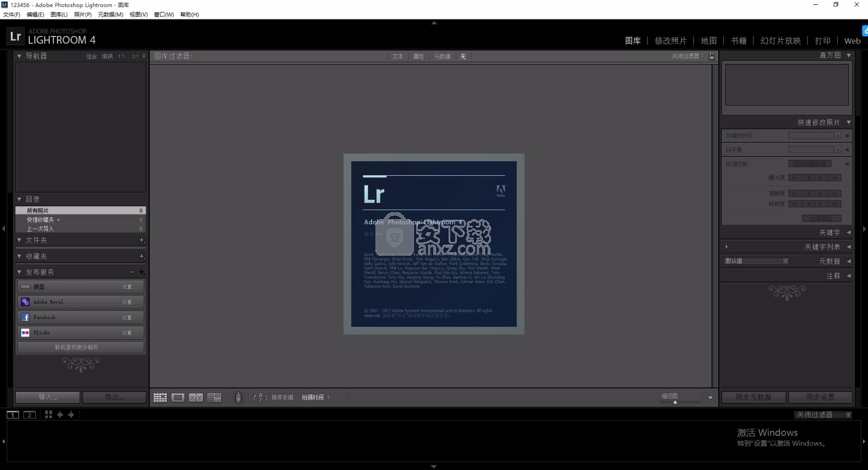Open the filmstrip filter off dropdown
This screenshot has height=470, width=868.
[824, 415]
